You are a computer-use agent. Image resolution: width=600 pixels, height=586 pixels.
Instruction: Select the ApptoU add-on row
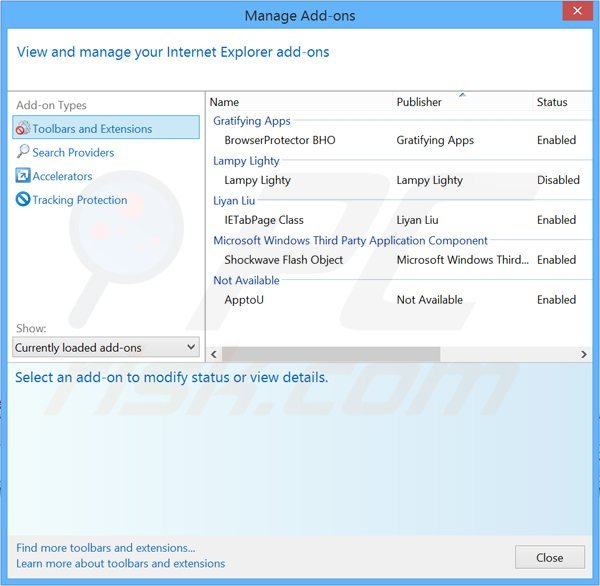tap(244, 300)
